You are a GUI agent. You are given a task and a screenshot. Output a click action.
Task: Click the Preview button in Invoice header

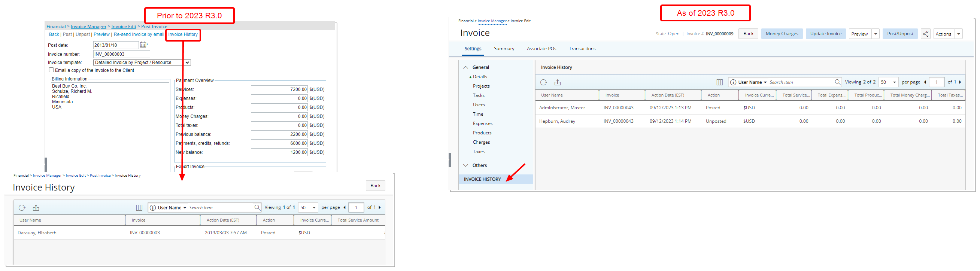(x=859, y=34)
